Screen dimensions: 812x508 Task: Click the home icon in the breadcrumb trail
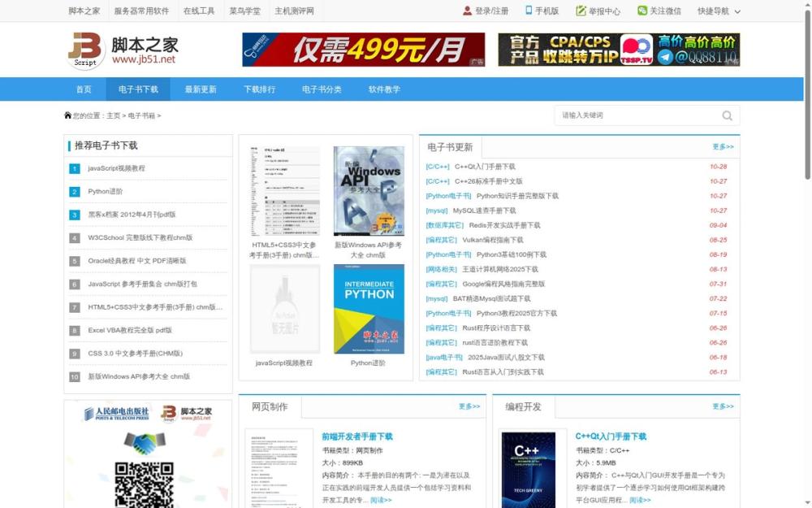67,115
